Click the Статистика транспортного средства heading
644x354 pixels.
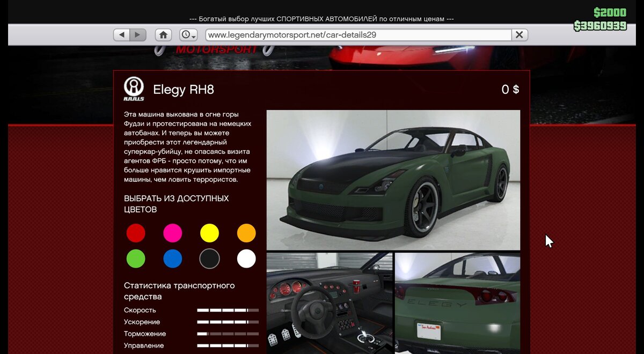tap(179, 291)
